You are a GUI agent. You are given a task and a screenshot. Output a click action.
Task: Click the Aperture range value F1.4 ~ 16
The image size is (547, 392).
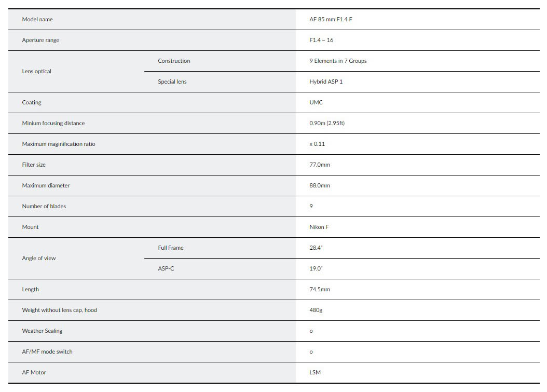pyautogui.click(x=321, y=40)
